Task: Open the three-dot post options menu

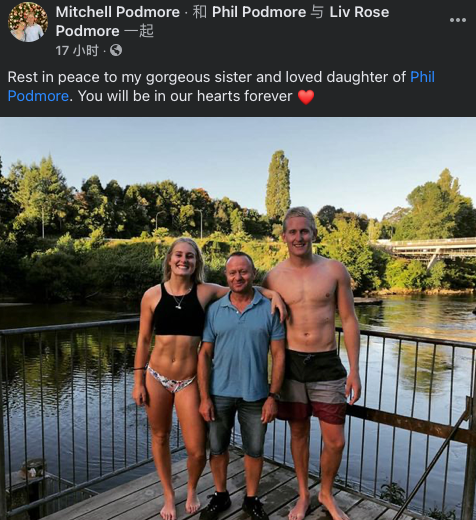Action: tap(458, 20)
